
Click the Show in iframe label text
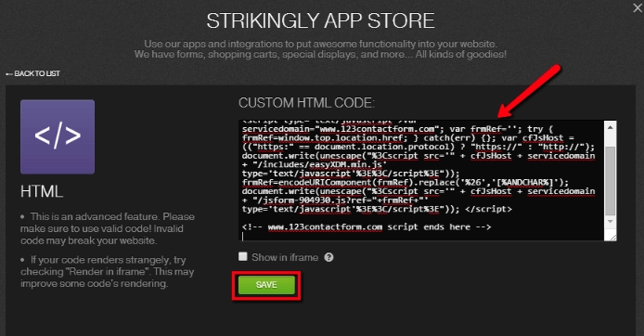coord(285,257)
